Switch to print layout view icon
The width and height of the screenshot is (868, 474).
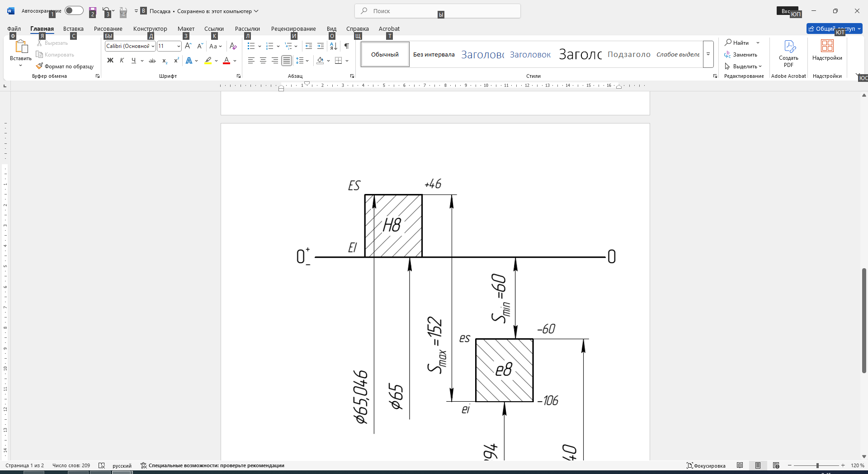[x=758, y=465]
